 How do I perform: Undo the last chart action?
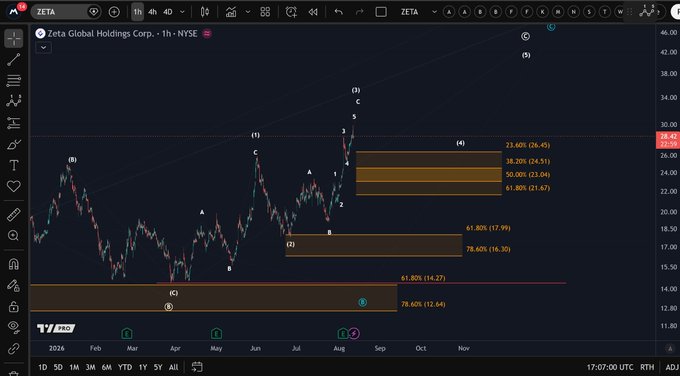pyautogui.click(x=339, y=12)
